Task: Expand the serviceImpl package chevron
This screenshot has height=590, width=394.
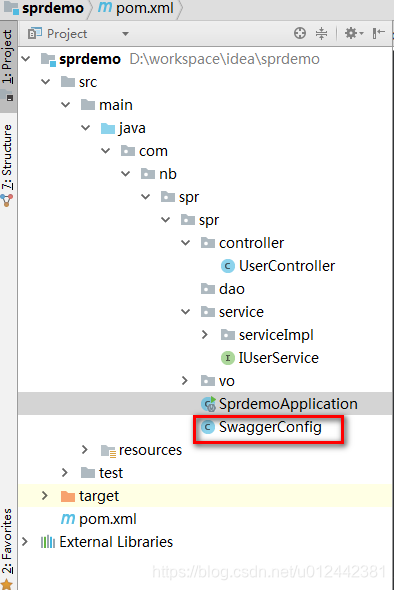Action: (205, 335)
